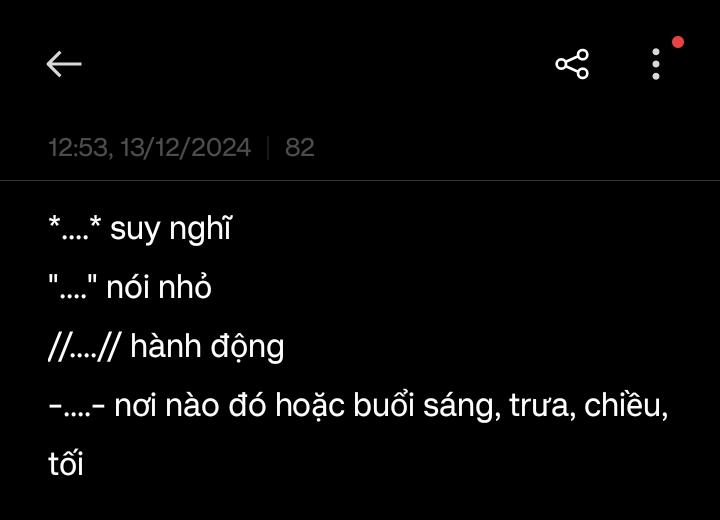Viewport: 720px width, 520px height.
Task: Open the share note icon
Action: pyautogui.click(x=572, y=64)
